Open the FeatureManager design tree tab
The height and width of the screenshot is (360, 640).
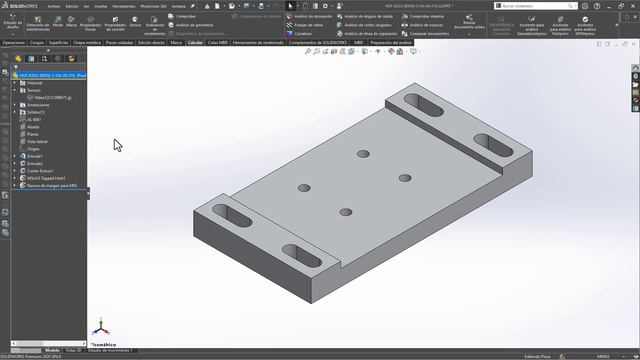(18, 59)
